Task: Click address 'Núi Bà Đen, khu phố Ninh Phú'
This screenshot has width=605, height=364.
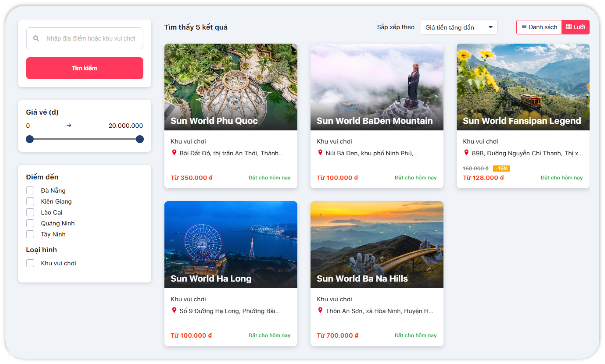Action: point(372,153)
